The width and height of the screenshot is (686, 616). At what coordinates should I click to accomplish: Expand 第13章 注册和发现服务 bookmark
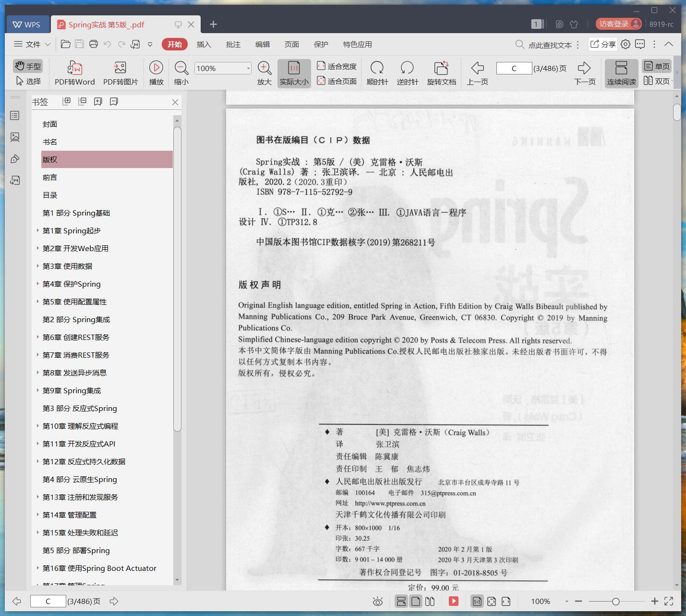38,497
